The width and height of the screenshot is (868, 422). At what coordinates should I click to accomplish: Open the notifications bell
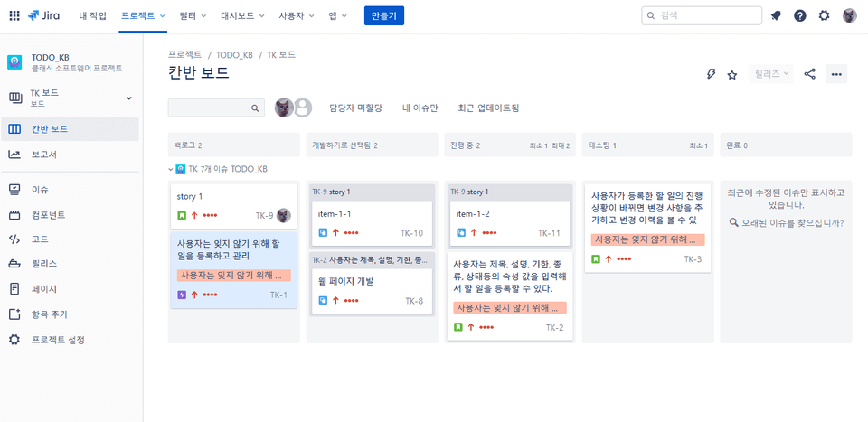(x=776, y=15)
